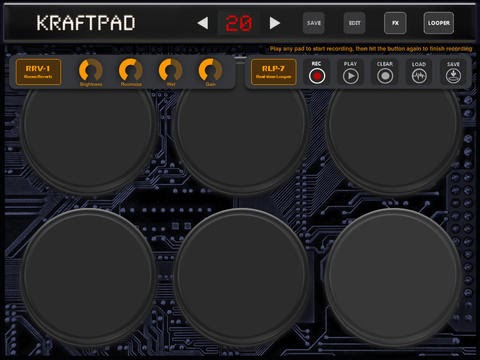Select the RRV-1 reverb effect label
The width and height of the screenshot is (480, 360).
pos(38,72)
